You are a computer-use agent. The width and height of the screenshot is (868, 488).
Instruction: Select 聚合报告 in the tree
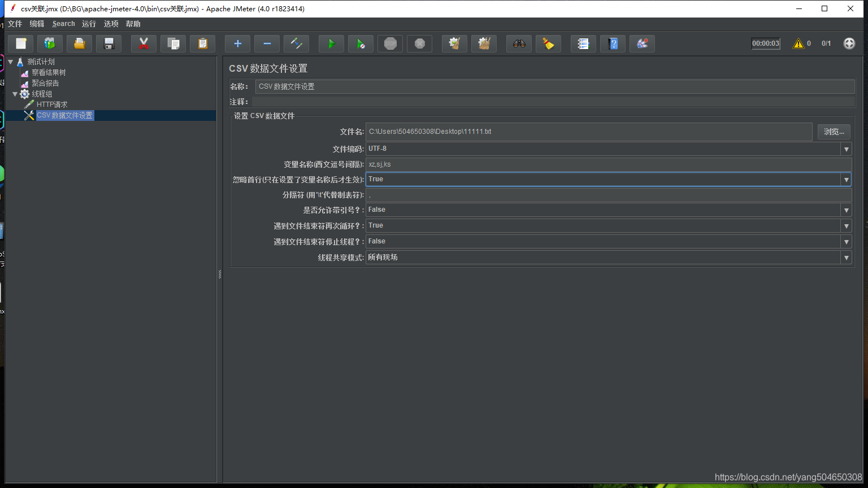click(45, 83)
